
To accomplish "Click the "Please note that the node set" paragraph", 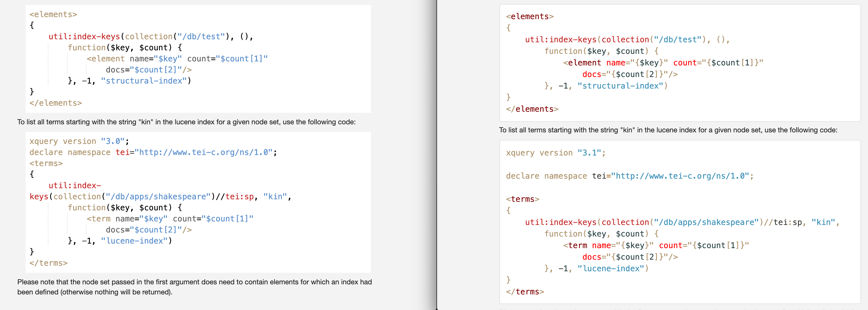I will (x=194, y=287).
